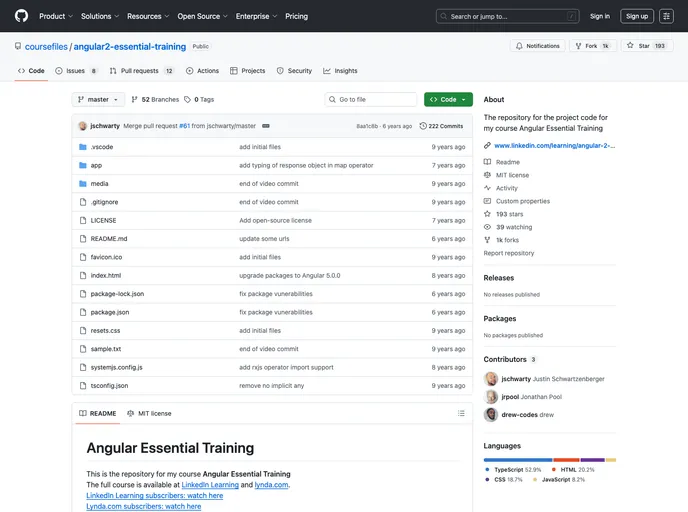Viewport: 688px width, 512px height.
Task: Click the commit history clock icon
Action: tap(423, 126)
